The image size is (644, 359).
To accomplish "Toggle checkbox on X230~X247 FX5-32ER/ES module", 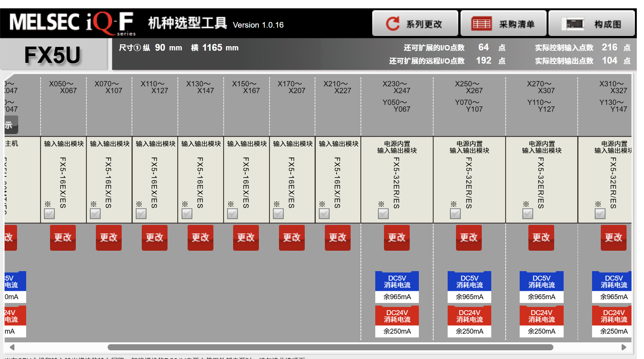I will pyautogui.click(x=383, y=214).
